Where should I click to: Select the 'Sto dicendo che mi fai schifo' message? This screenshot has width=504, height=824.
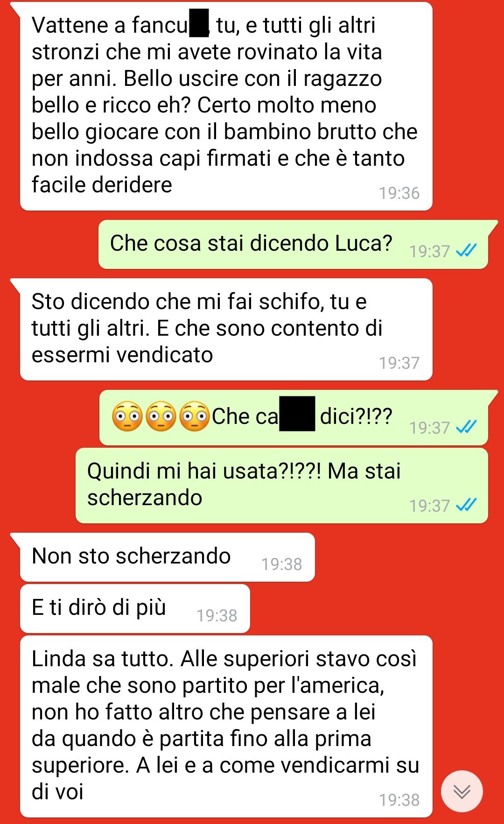click(226, 330)
